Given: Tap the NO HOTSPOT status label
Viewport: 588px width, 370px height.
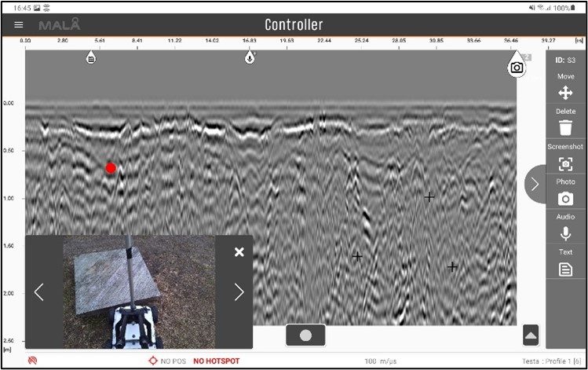Looking at the screenshot, I should pos(217,361).
